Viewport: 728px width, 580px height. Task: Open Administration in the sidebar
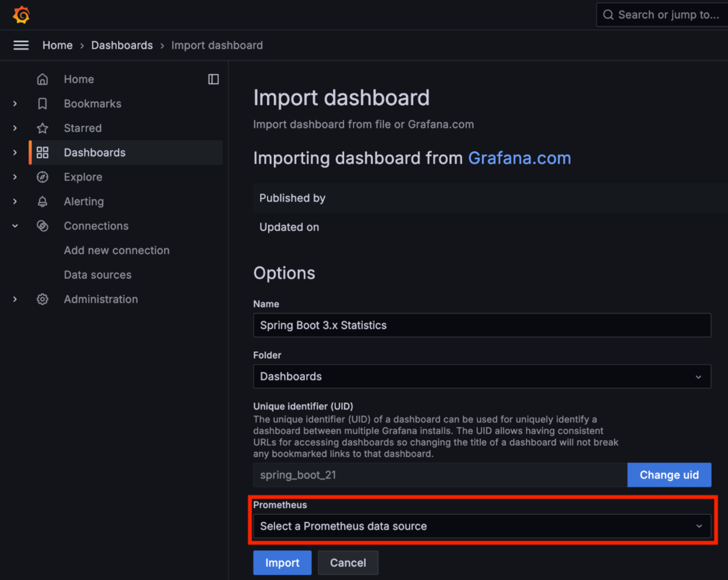click(101, 299)
